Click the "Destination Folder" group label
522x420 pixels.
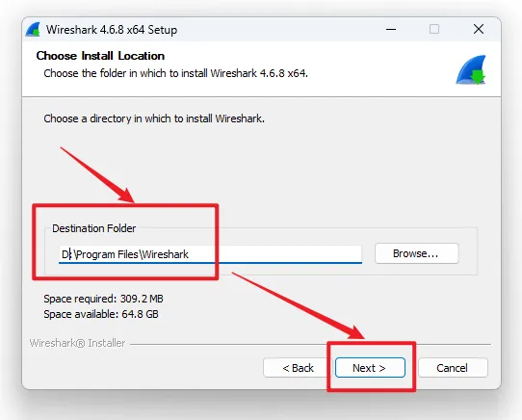point(93,228)
